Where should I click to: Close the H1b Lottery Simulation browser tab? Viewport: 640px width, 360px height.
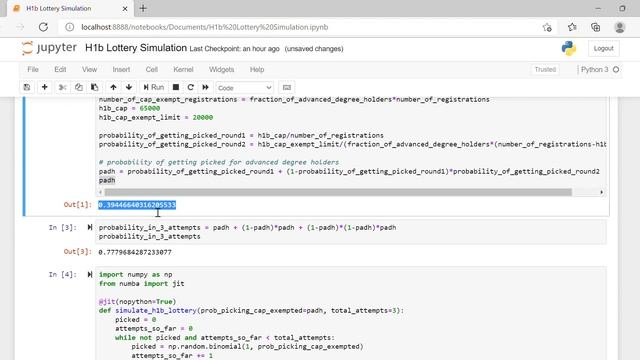pos(125,8)
